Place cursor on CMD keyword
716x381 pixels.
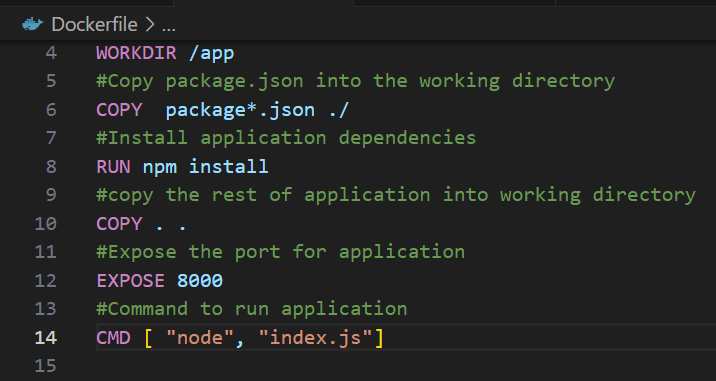pyautogui.click(x=114, y=338)
